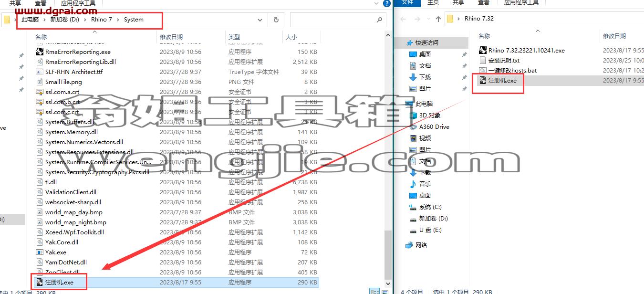The image size is (644, 294).
Task: Click the Rhino 7.32.23221.10241.exe installer icon
Action: click(x=482, y=50)
